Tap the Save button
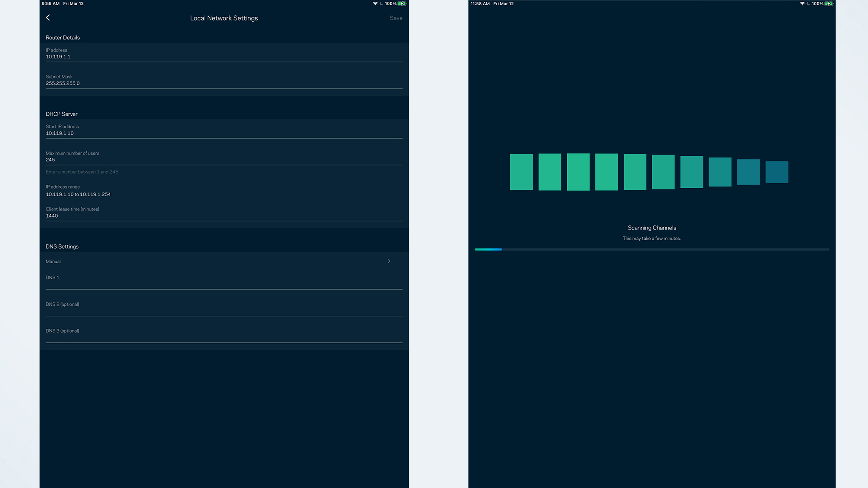 (396, 18)
